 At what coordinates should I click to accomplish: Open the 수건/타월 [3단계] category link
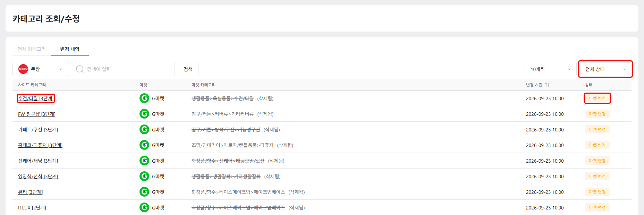click(x=36, y=98)
